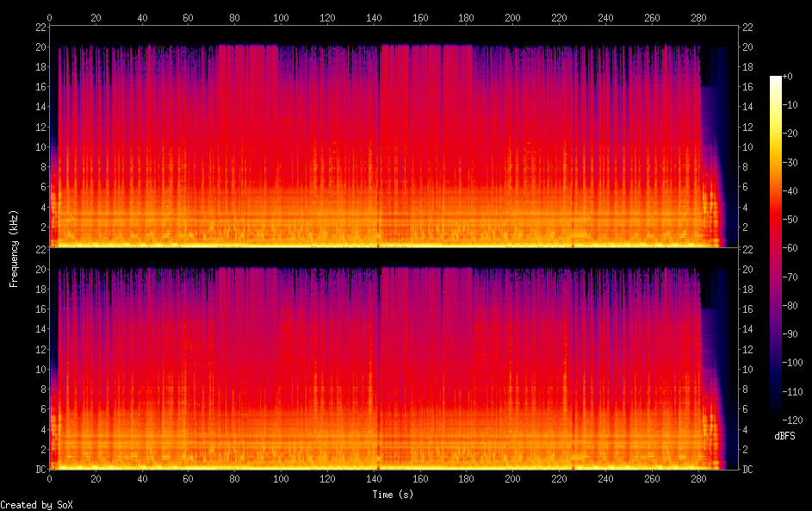Click the 'Time (s)' axis label
This screenshot has height=511, width=812.
(x=394, y=495)
